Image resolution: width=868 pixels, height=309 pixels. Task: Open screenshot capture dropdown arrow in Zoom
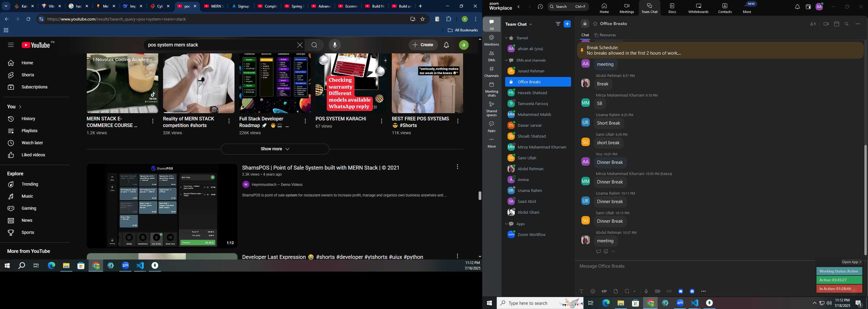[634, 291]
